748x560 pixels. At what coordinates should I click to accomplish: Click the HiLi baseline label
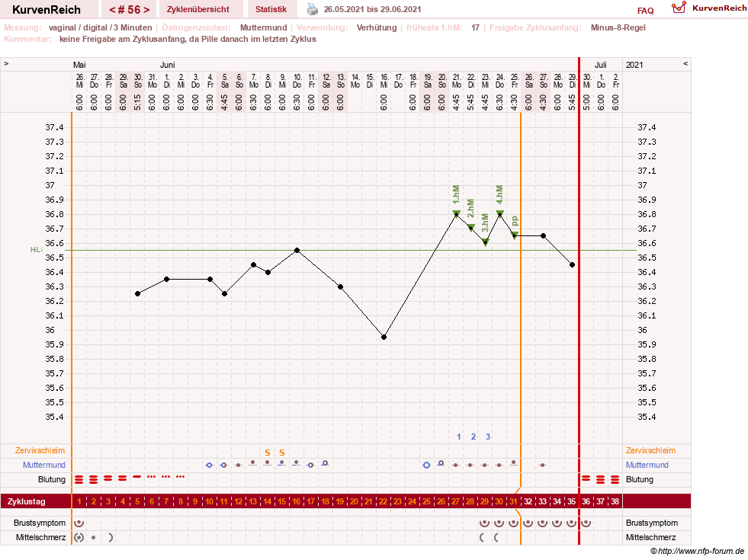click(x=37, y=250)
